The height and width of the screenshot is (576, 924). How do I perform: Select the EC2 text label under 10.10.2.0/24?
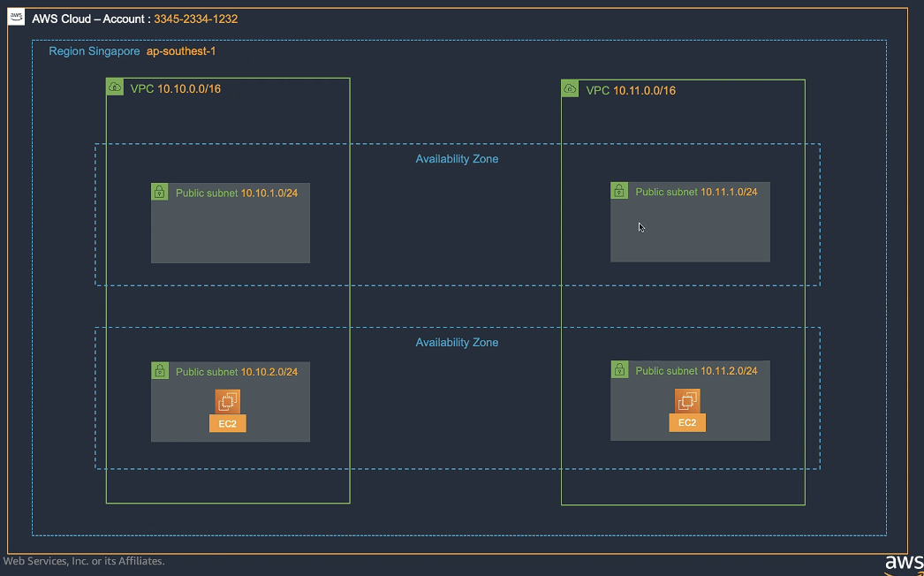point(228,423)
